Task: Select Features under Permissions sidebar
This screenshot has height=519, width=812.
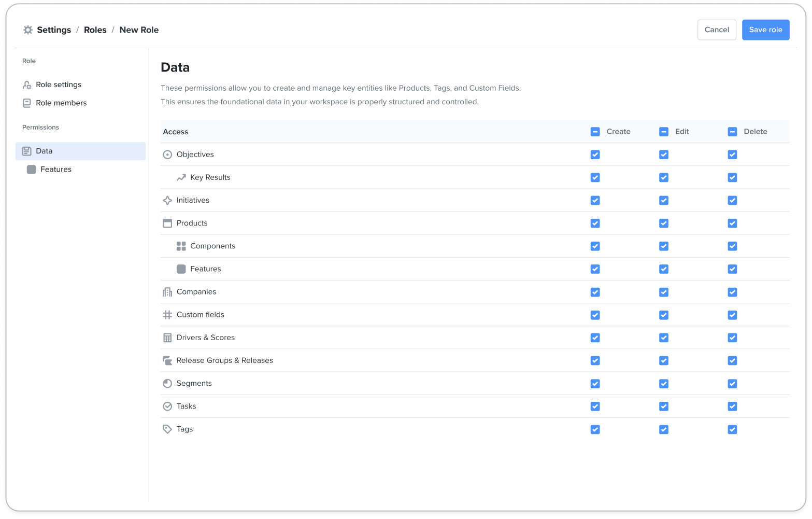Action: 55,170
